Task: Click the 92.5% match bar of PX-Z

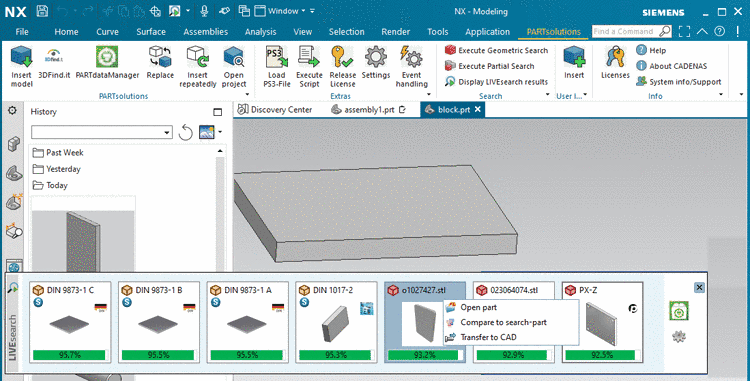Action: point(602,355)
